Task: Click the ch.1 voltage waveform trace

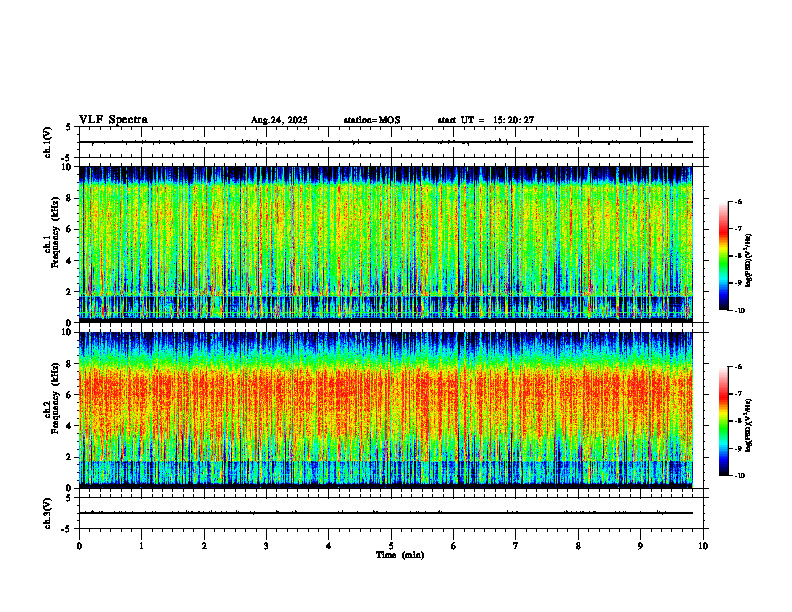Action: [x=386, y=142]
